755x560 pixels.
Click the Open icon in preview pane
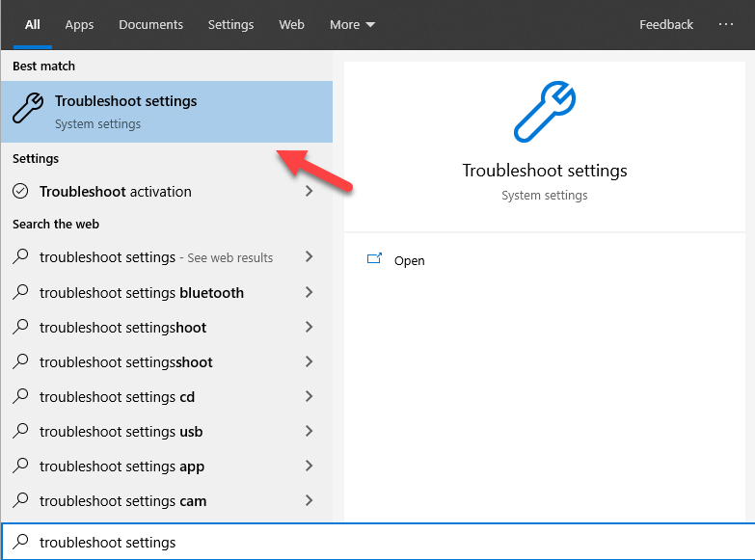[x=375, y=260]
